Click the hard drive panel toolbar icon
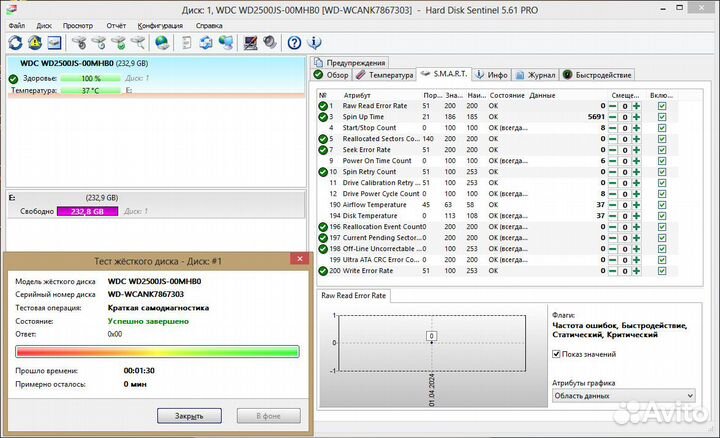This screenshot has height=438, width=720. [54, 43]
